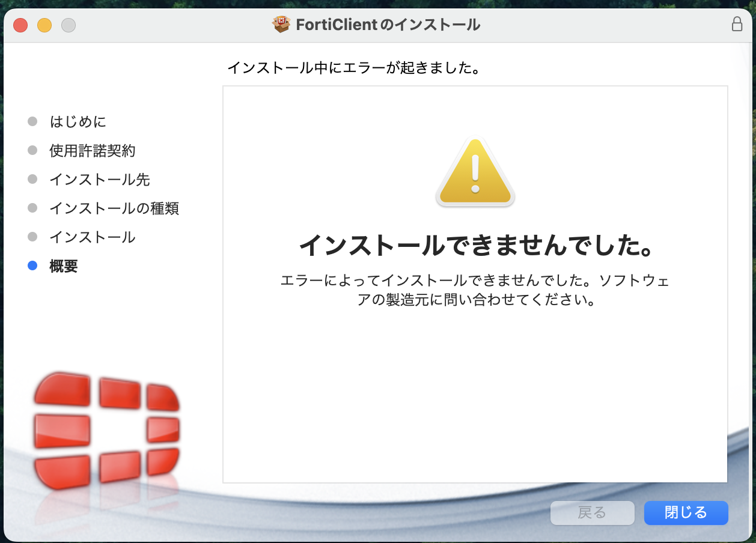
Task: Select the はじめに step in sidebar
Action: click(x=78, y=121)
